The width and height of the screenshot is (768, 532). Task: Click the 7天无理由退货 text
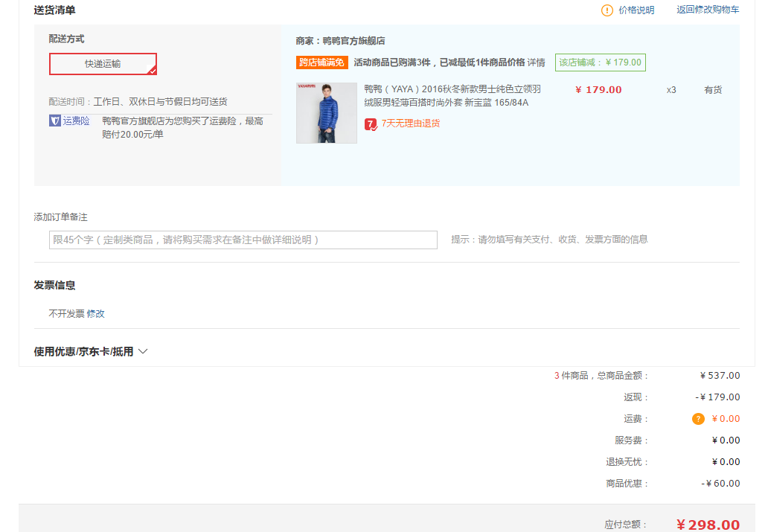pos(411,124)
